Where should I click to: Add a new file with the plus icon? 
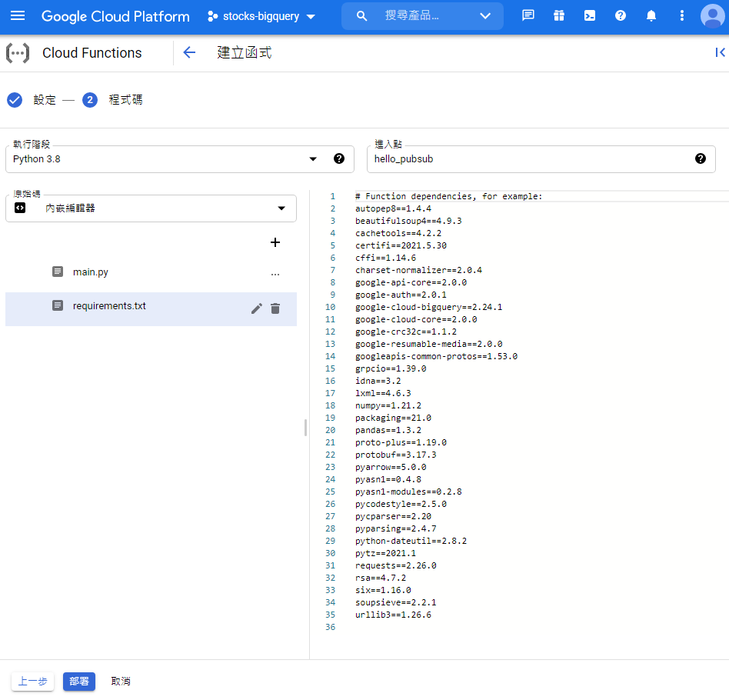tap(275, 242)
